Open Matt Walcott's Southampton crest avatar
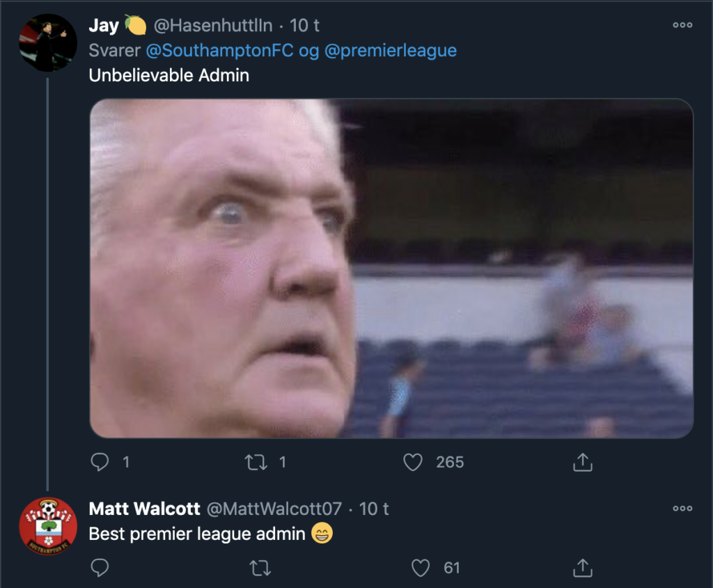713x588 pixels. (x=47, y=526)
